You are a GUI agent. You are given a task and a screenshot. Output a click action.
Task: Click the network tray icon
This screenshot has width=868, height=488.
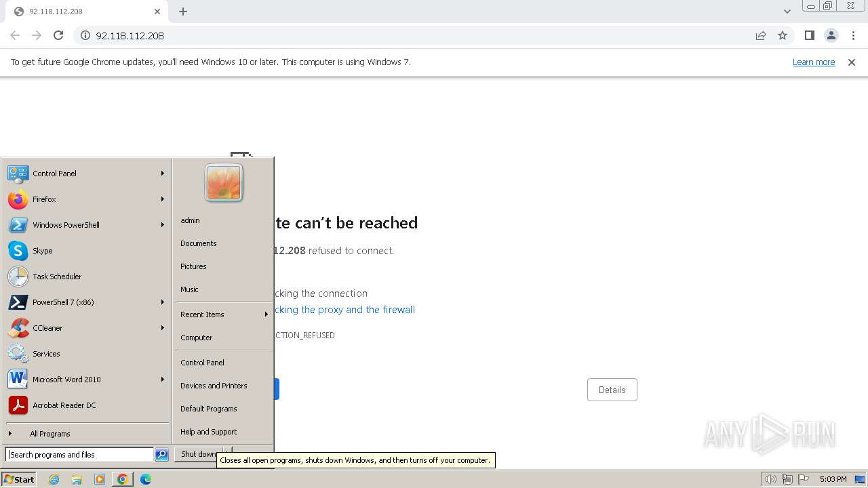tap(787, 479)
